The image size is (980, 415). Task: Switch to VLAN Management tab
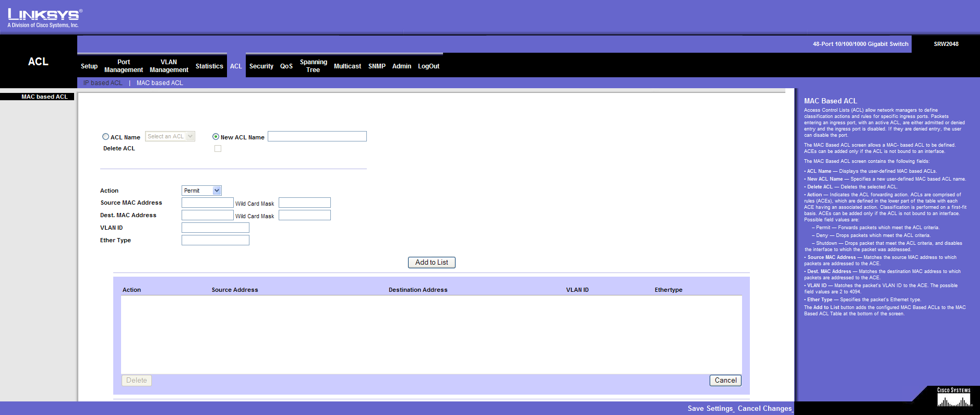[x=169, y=66]
